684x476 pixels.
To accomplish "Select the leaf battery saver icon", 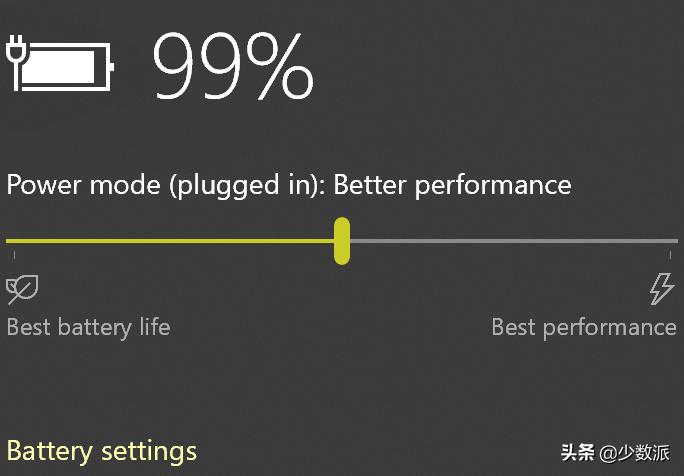I will 22,289.
